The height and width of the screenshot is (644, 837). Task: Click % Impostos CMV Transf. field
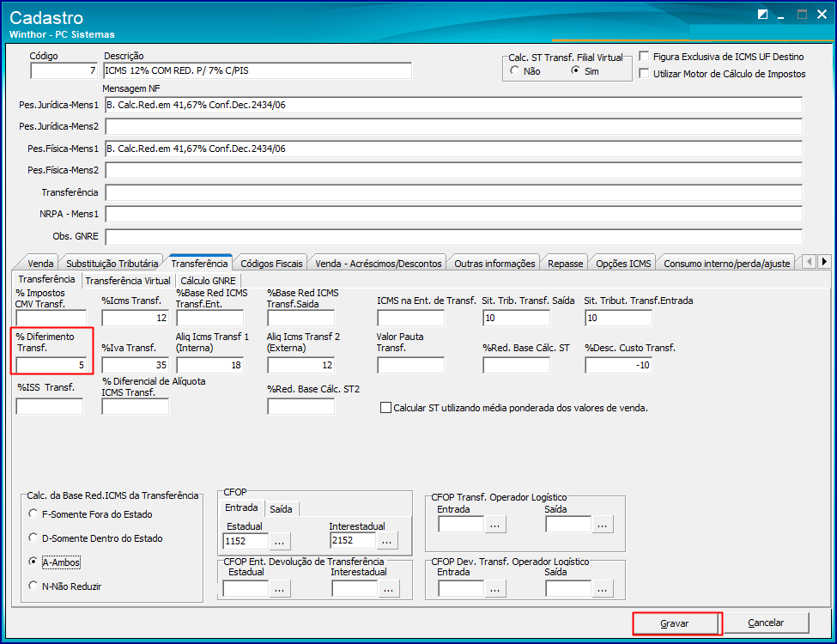click(52, 318)
